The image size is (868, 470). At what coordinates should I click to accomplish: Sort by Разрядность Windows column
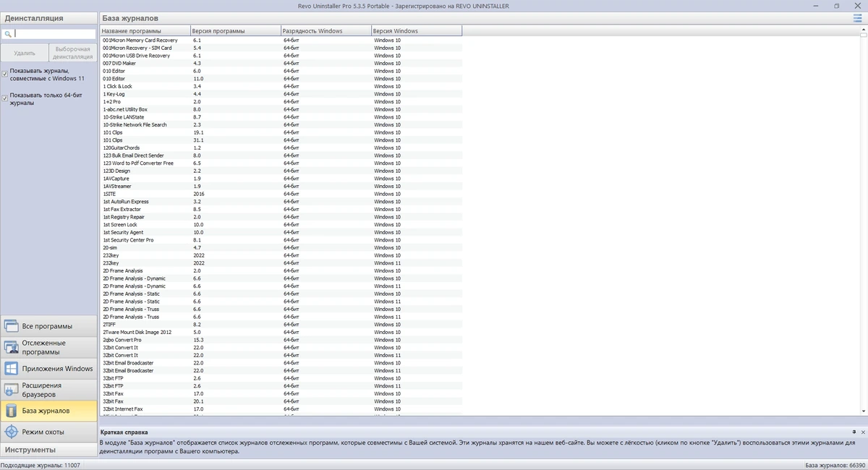(x=325, y=31)
